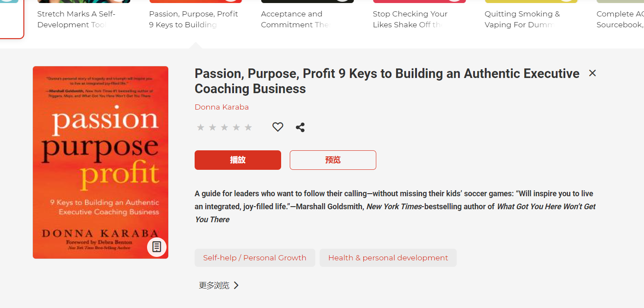The width and height of the screenshot is (644, 308).
Task: Click the red 播放 button
Action: point(238,160)
